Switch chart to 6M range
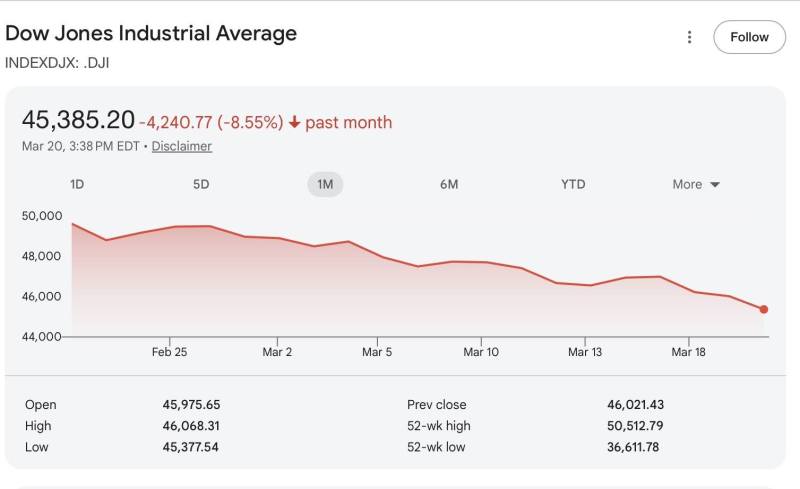 click(449, 184)
